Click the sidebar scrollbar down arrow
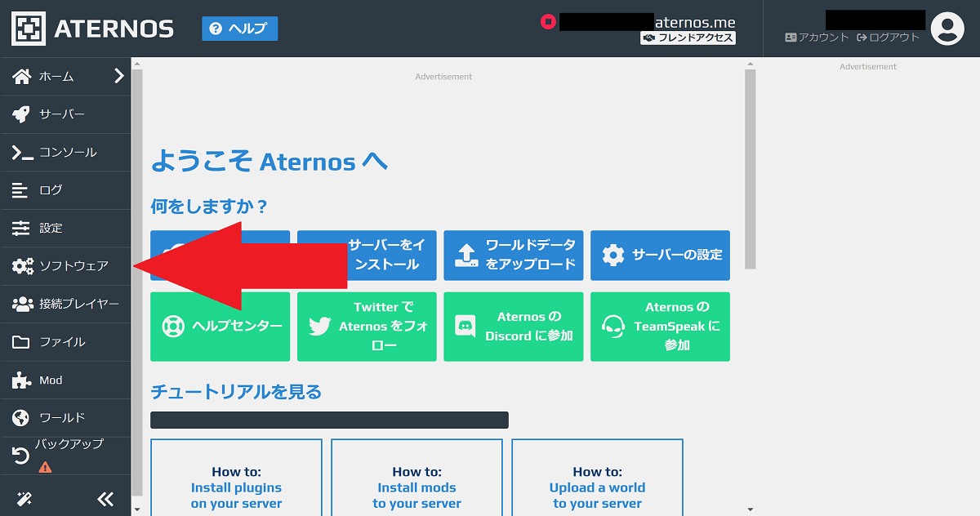The width and height of the screenshot is (980, 516). [x=137, y=509]
